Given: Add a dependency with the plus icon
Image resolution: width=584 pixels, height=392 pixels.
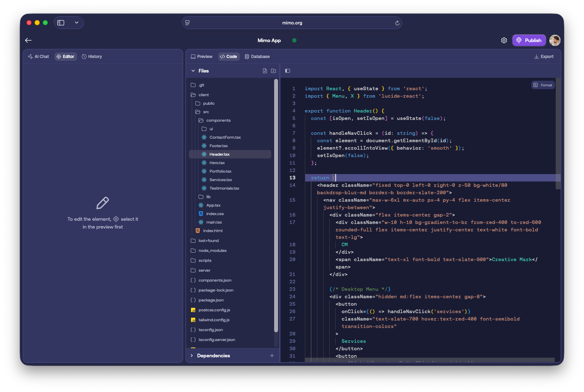Looking at the screenshot, I should (x=272, y=356).
